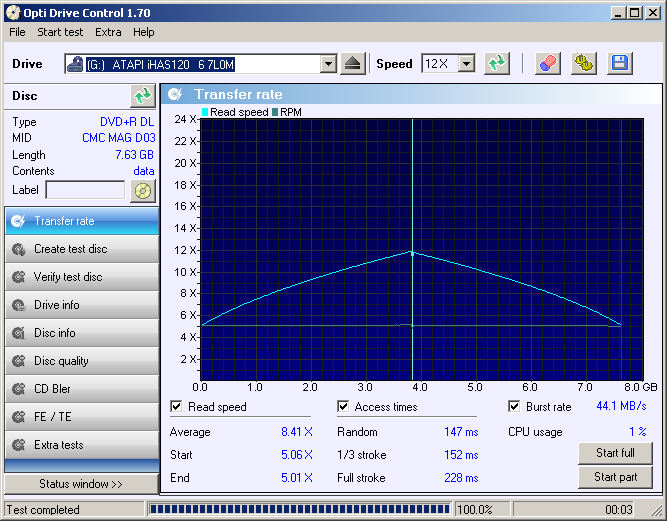
Task: Switch to the Create test disc section
Action: click(82, 249)
